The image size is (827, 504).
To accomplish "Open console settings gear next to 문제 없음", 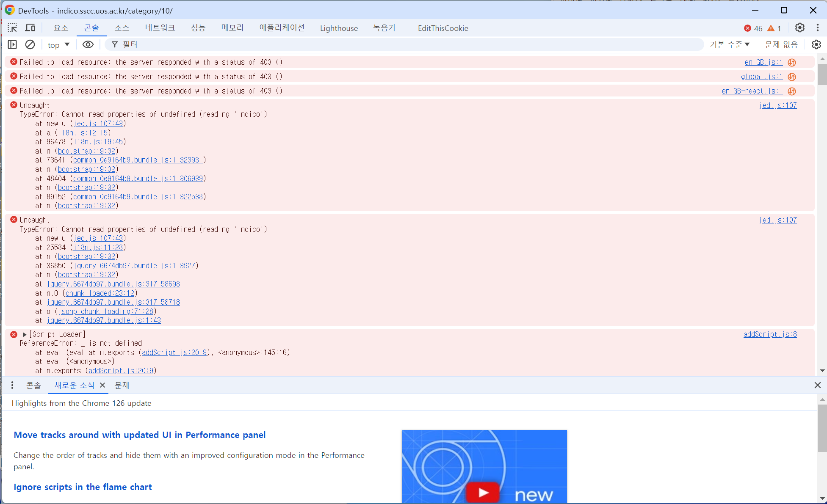I will [816, 44].
